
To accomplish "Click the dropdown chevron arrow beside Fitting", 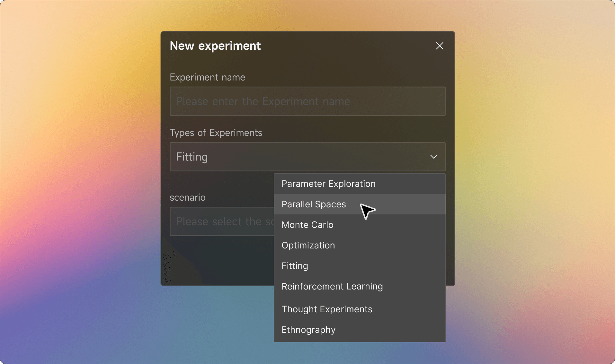I will 433,157.
